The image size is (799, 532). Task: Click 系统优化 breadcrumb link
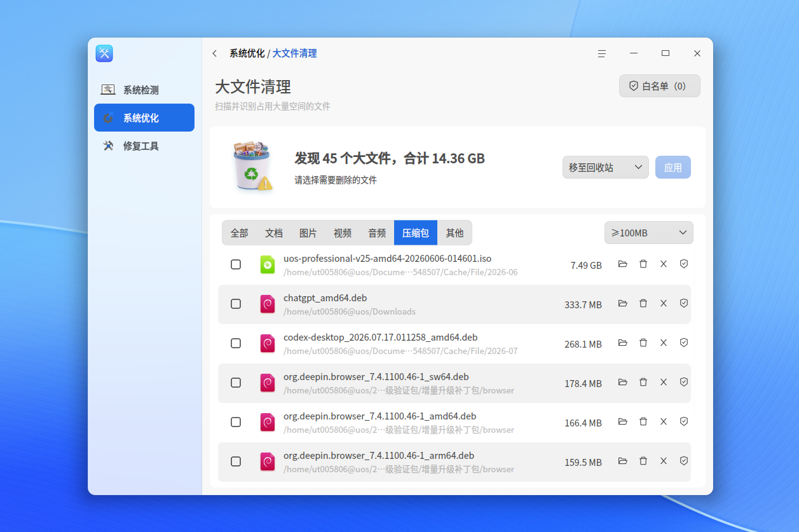[247, 53]
